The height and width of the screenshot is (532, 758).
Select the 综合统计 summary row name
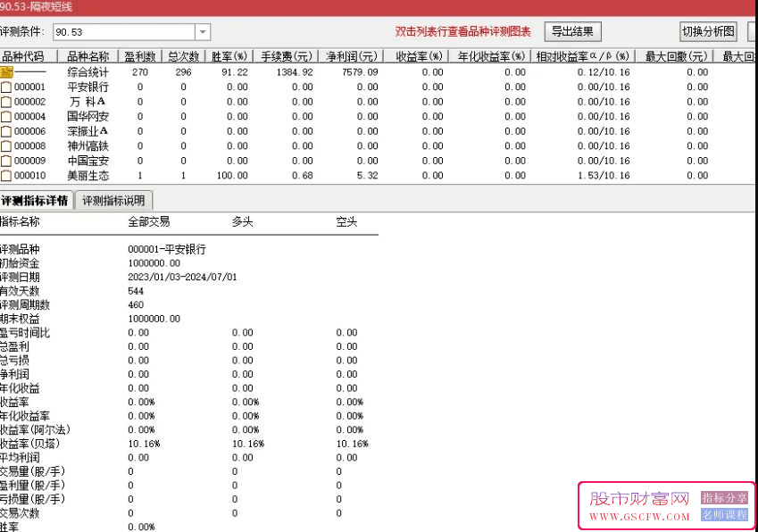pos(88,72)
